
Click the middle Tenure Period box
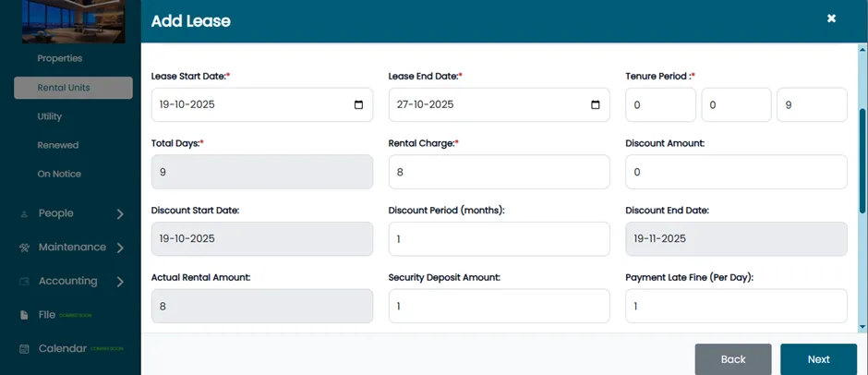pos(736,104)
